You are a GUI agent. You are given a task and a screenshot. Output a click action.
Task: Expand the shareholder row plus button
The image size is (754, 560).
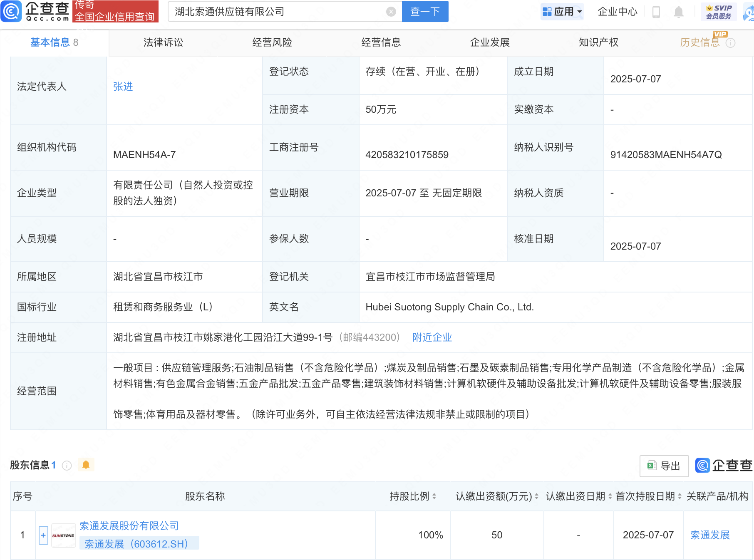(x=43, y=535)
